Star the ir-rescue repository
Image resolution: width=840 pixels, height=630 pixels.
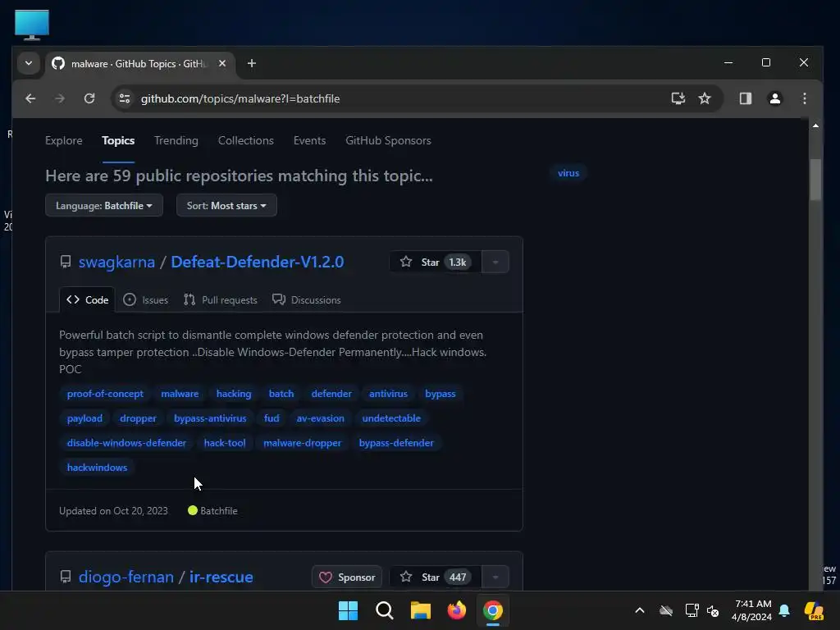[x=436, y=577]
